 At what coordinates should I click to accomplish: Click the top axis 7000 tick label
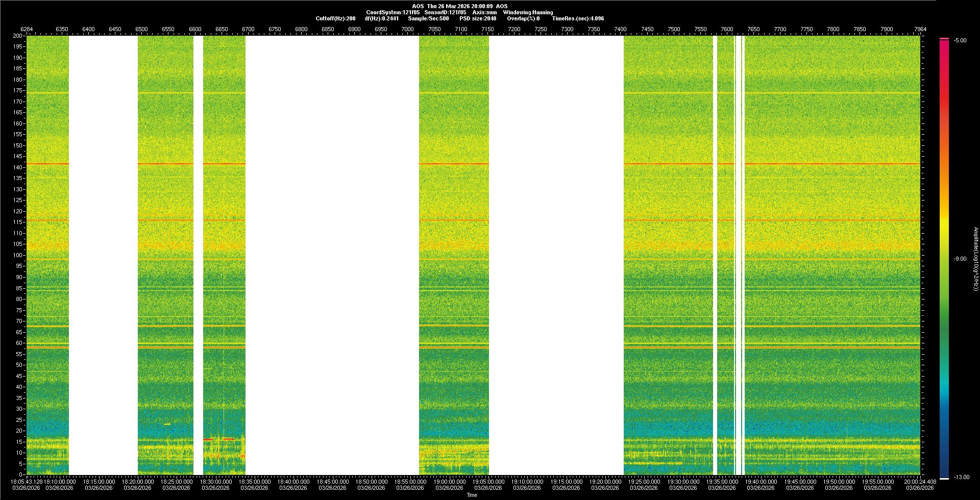point(407,29)
